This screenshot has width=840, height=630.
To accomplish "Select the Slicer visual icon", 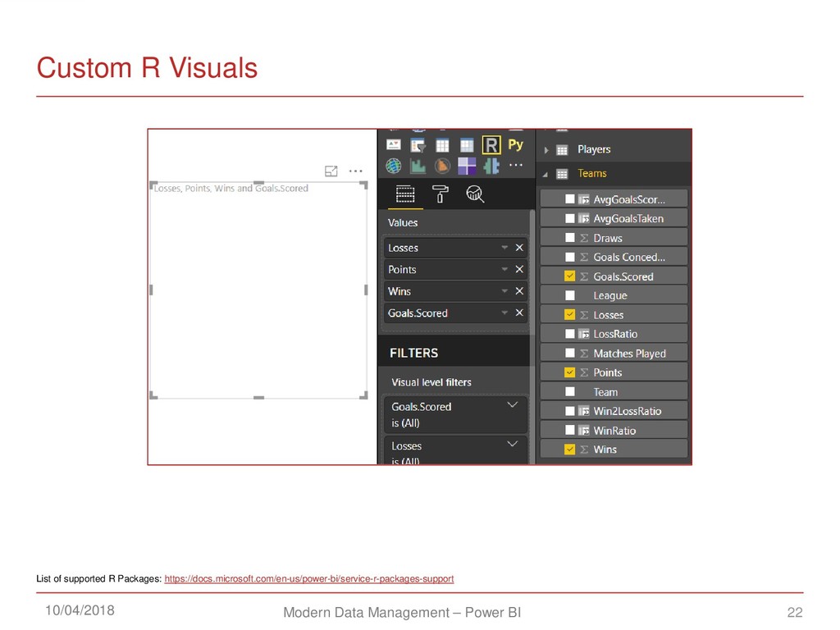I will click(418, 144).
